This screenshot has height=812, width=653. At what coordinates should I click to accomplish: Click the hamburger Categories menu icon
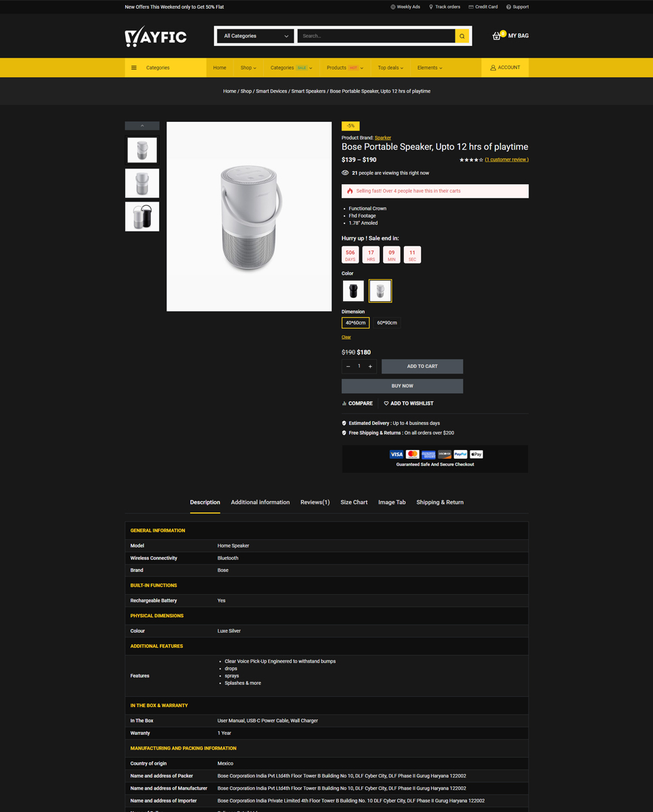[134, 68]
